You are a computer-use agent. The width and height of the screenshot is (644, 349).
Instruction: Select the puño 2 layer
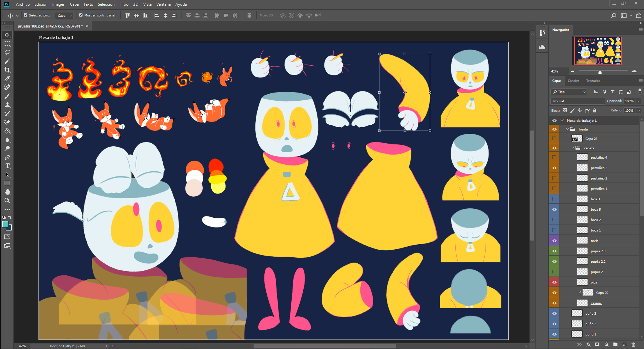590,324
